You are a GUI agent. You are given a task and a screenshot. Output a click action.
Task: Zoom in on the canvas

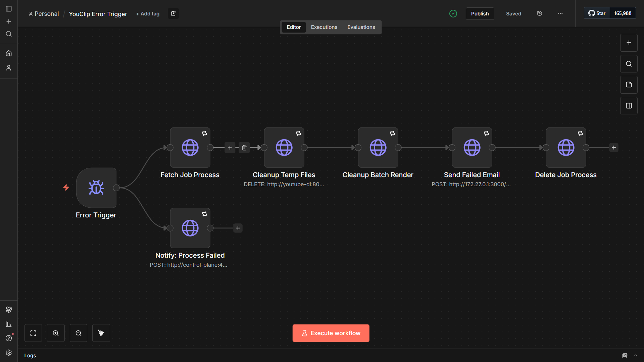pos(56,333)
